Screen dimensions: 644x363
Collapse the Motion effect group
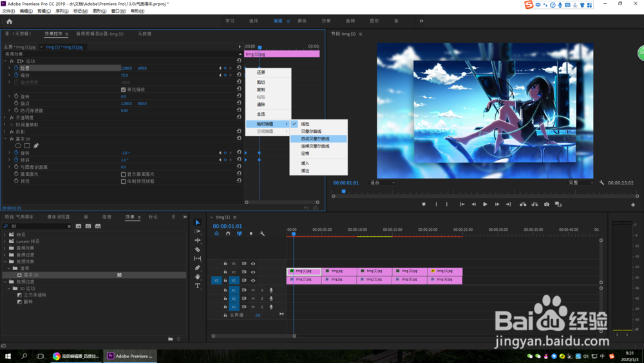[5, 61]
